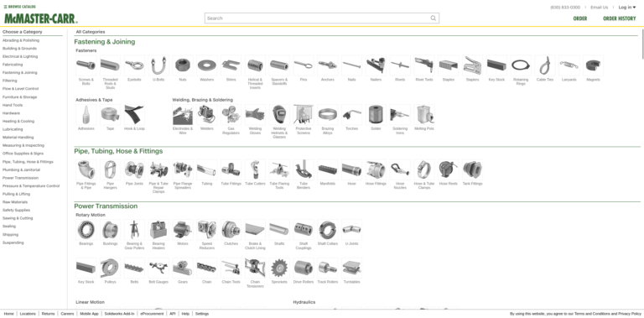Open the Mobile App footer link
This screenshot has height=318, width=644.
tap(89, 314)
